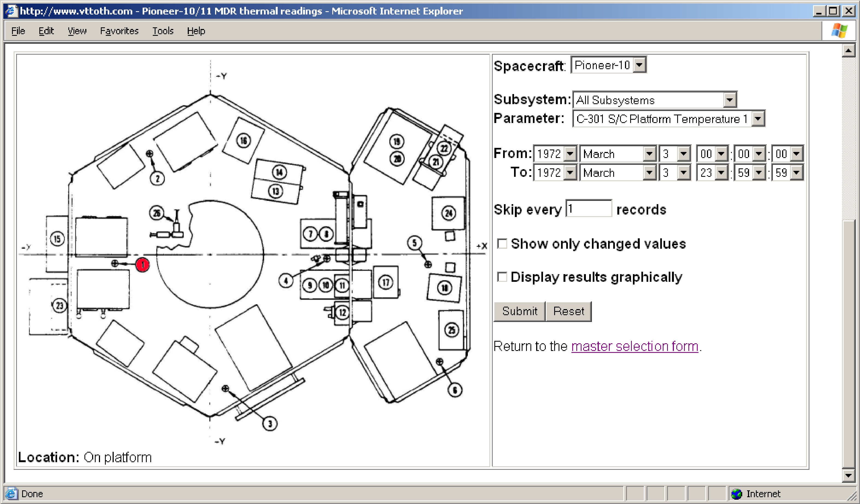Screen dimensions: 860x504
Task: Open the View menu
Action: [77, 31]
